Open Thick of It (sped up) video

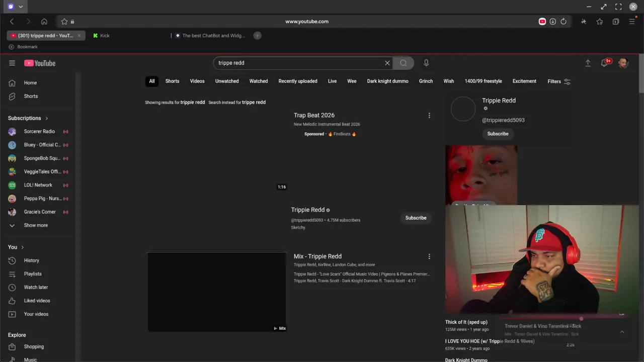click(x=466, y=322)
